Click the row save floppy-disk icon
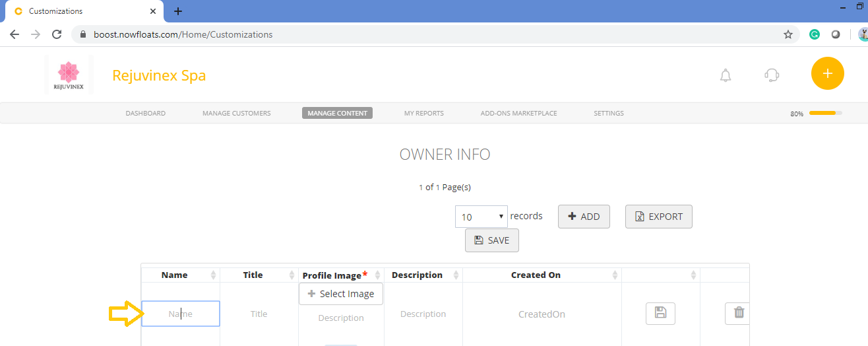Screen dimensions: 868x346 (660, 313)
